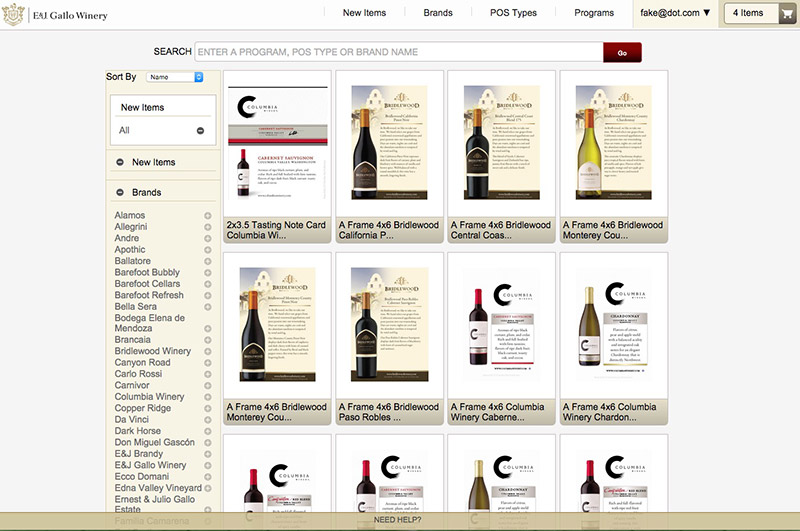Add Canyon Road filter plus icon

point(208,363)
